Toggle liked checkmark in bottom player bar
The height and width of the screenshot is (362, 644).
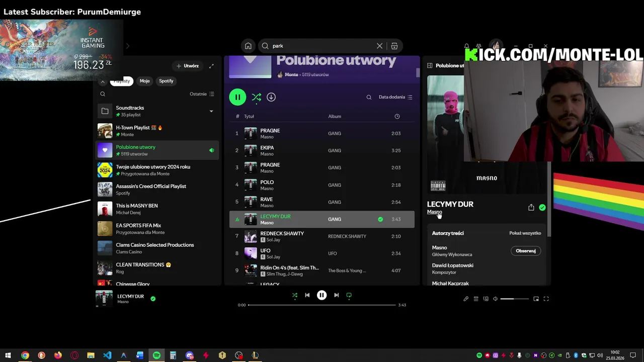(x=153, y=299)
